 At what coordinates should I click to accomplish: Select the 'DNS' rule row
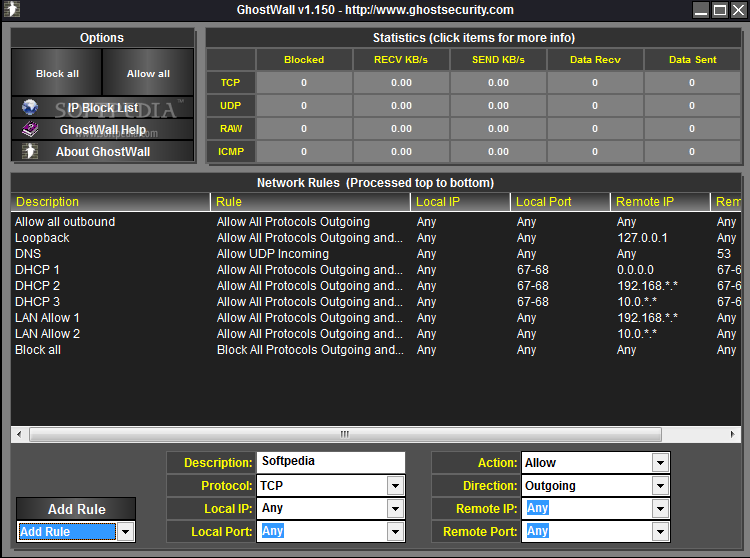[376, 254]
